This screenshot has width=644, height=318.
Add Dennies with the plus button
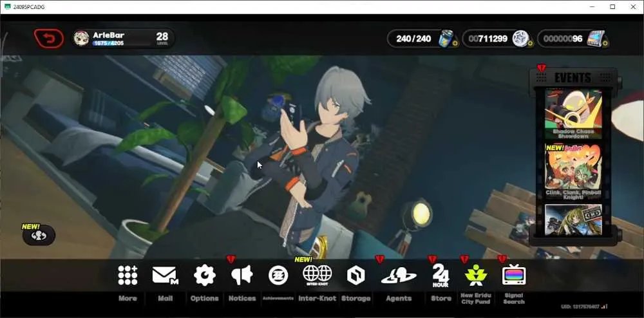530,44
